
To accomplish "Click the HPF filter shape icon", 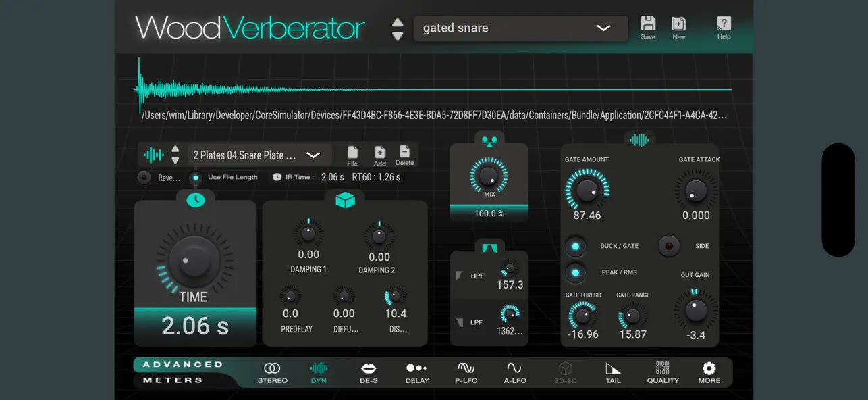I will 460,275.
